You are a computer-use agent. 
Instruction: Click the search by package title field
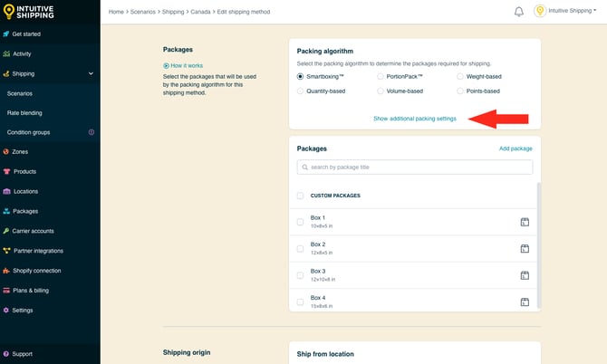coord(415,168)
